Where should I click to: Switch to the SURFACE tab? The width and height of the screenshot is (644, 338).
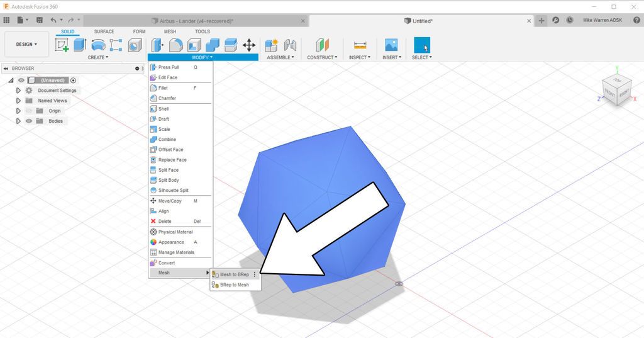(x=104, y=31)
